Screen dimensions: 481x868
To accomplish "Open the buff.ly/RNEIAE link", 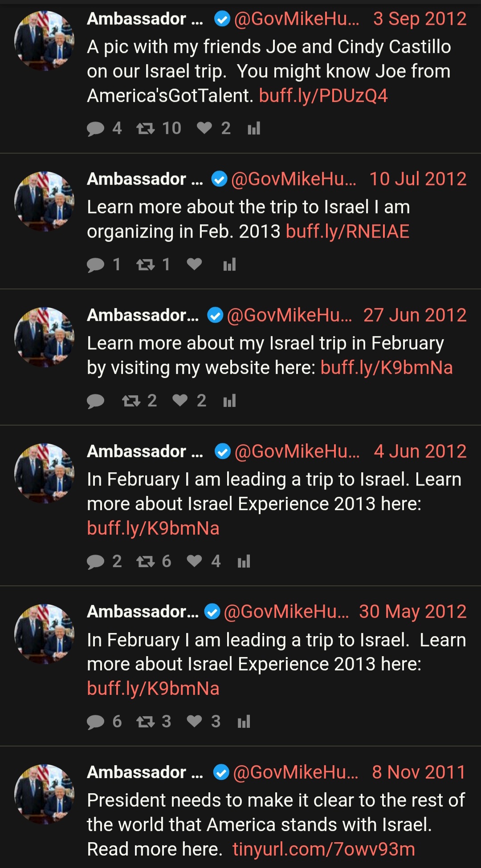I will pyautogui.click(x=347, y=231).
